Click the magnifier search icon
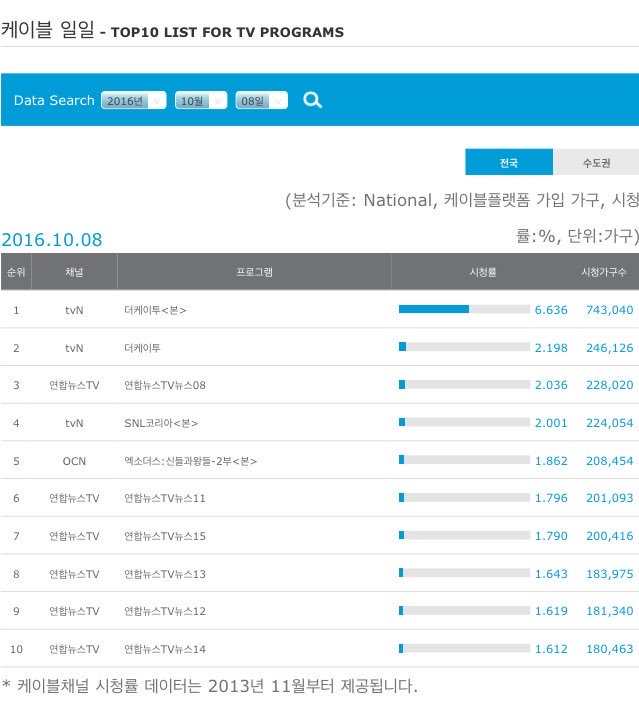Viewport: 639px width, 720px height. pyautogui.click(x=313, y=100)
